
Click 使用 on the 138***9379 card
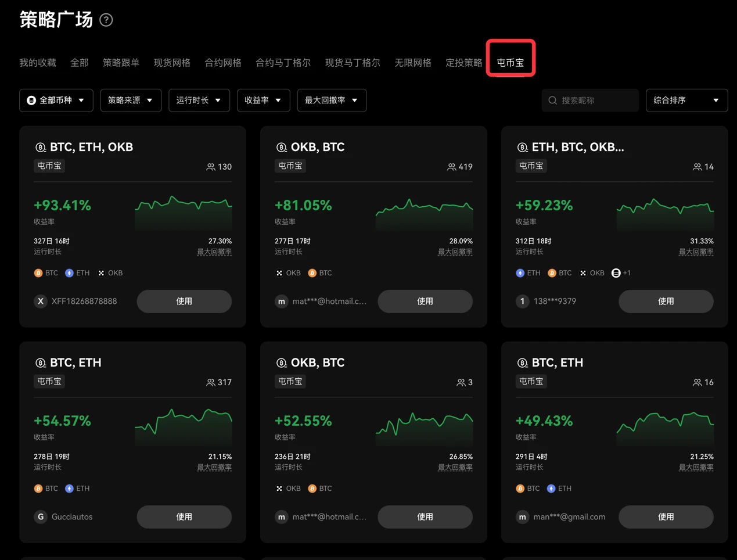click(666, 301)
